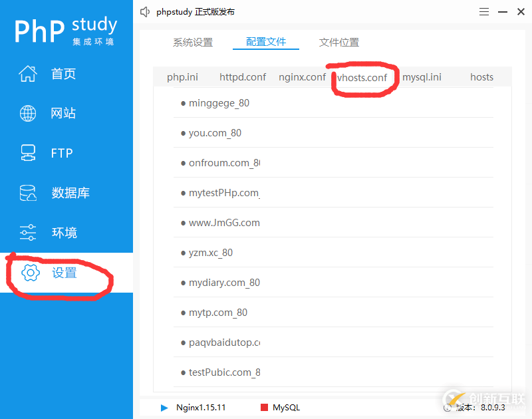Click the phpstudy 正式版发布 announcement text
This screenshot has width=532, height=419.
click(x=196, y=12)
